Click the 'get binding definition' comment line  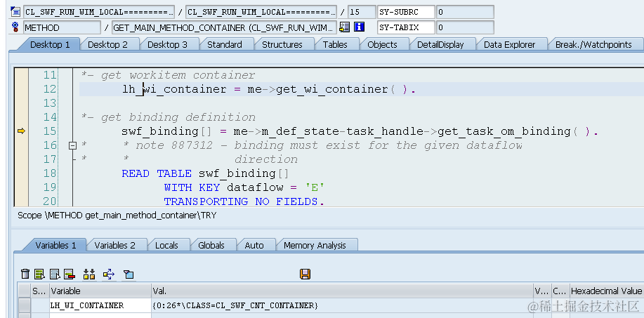click(169, 117)
